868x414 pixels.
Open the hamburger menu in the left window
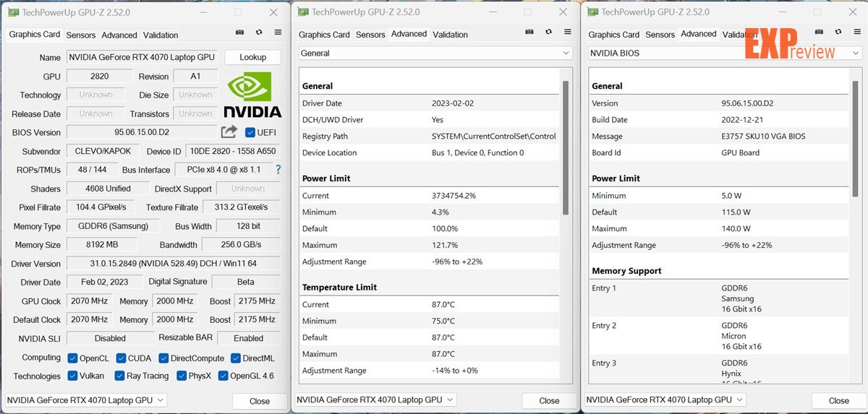(278, 33)
